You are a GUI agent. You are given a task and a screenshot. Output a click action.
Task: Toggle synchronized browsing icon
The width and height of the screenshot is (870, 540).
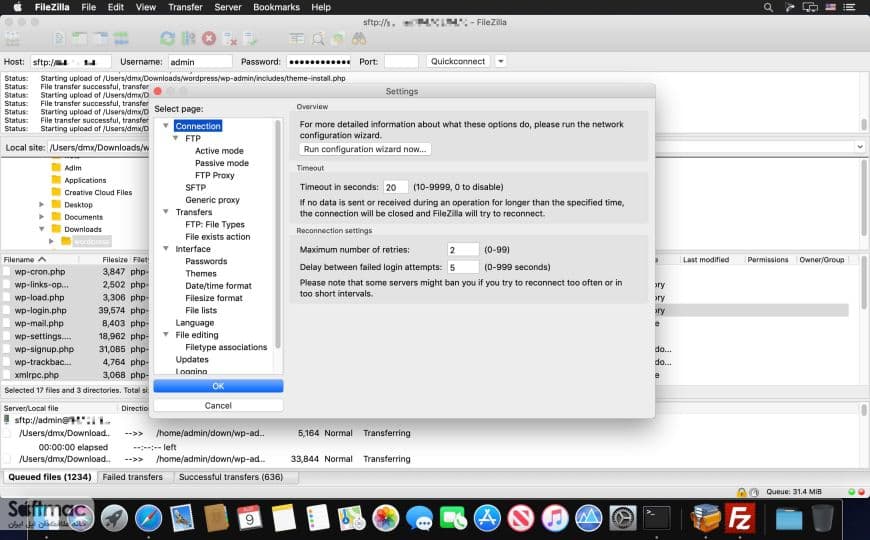338,39
